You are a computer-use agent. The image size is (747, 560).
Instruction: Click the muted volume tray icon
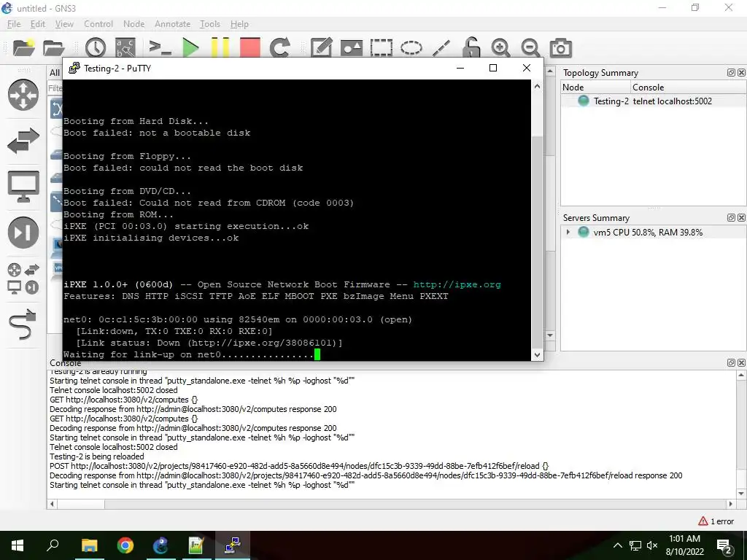coord(652,545)
